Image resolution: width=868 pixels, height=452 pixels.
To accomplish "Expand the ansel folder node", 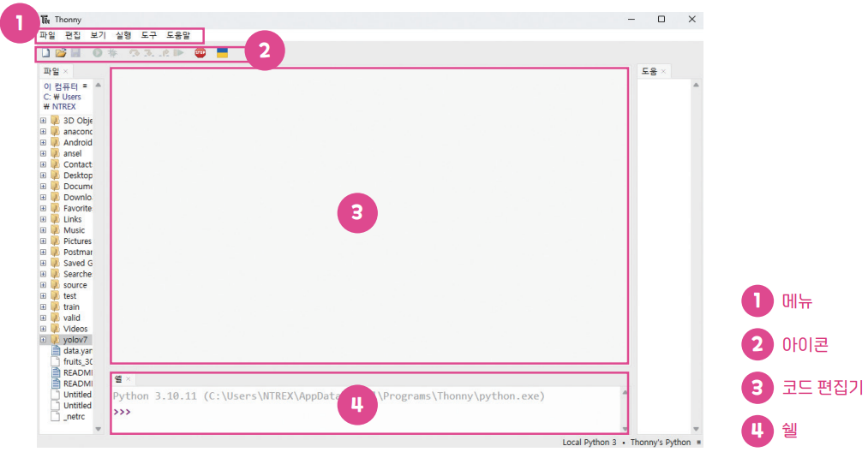I will [x=43, y=153].
